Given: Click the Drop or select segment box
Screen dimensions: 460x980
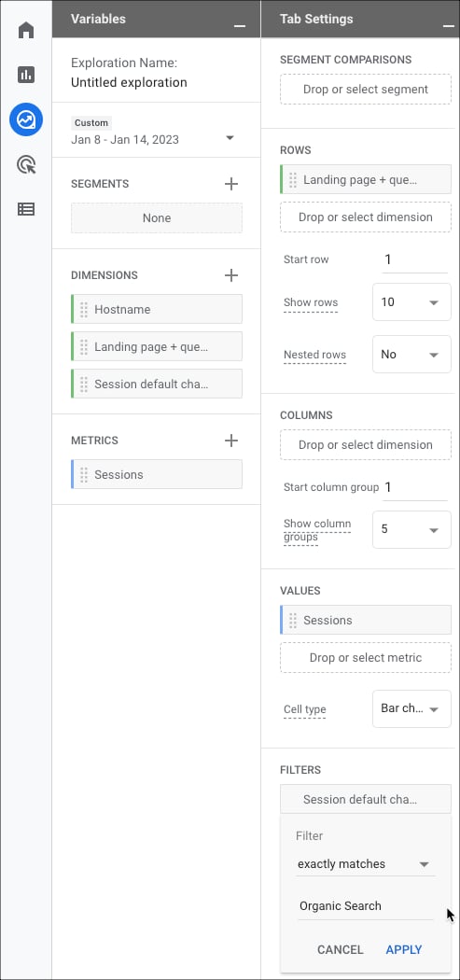Looking at the screenshot, I should pos(366,90).
